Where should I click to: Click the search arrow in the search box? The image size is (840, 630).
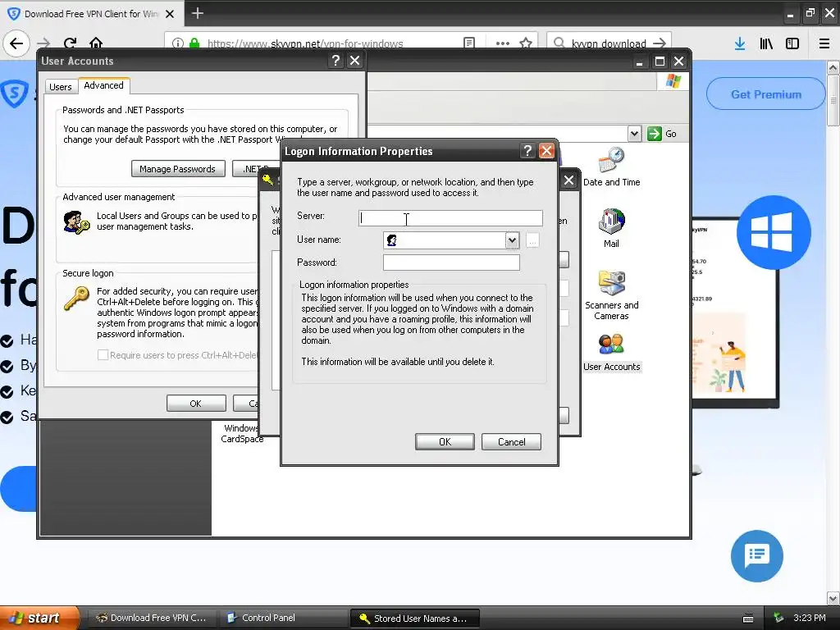pyautogui.click(x=660, y=43)
